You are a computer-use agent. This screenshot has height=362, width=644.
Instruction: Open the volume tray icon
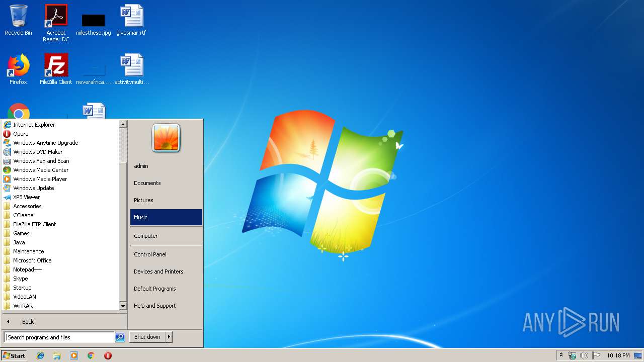tap(584, 355)
